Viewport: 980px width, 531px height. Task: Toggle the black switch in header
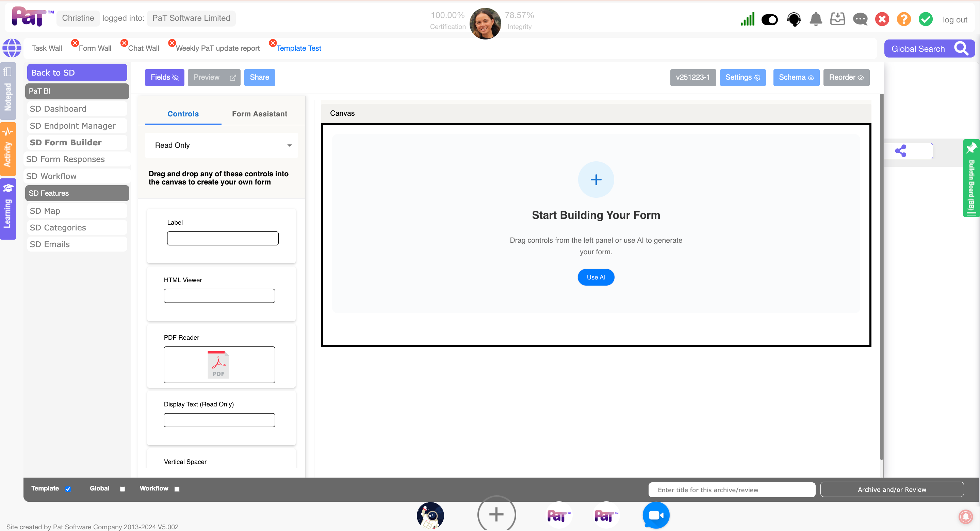pos(770,19)
